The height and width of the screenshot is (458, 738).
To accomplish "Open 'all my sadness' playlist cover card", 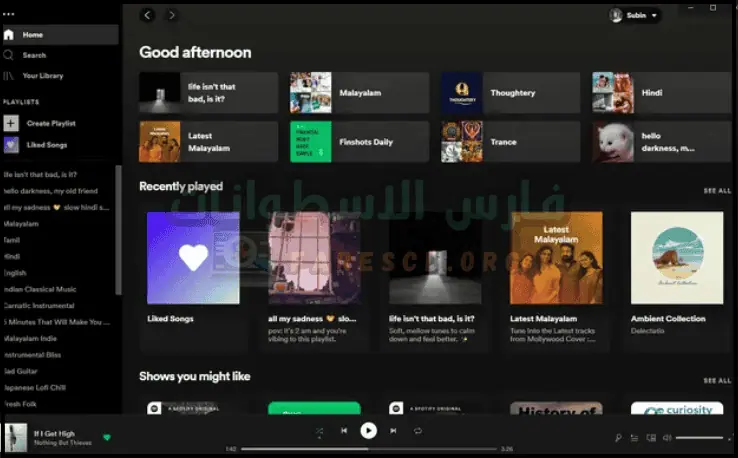I will tap(314, 258).
